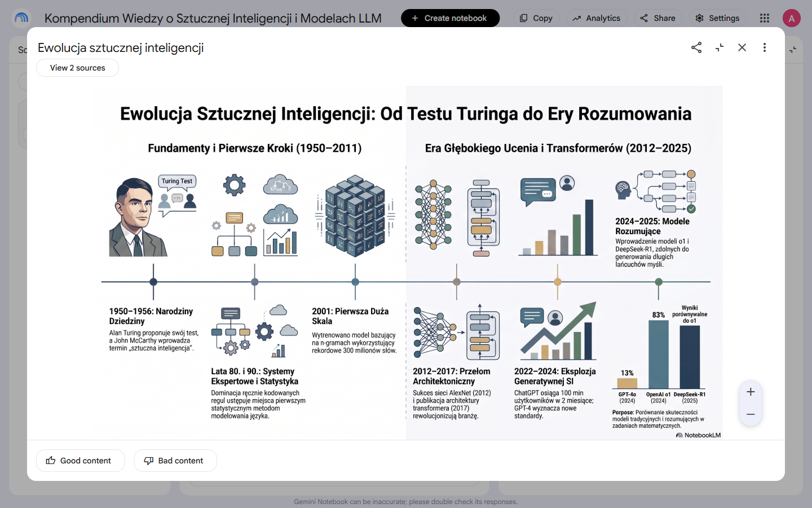Image resolution: width=812 pixels, height=508 pixels.
Task: Click the Share button in top bar
Action: coord(658,18)
